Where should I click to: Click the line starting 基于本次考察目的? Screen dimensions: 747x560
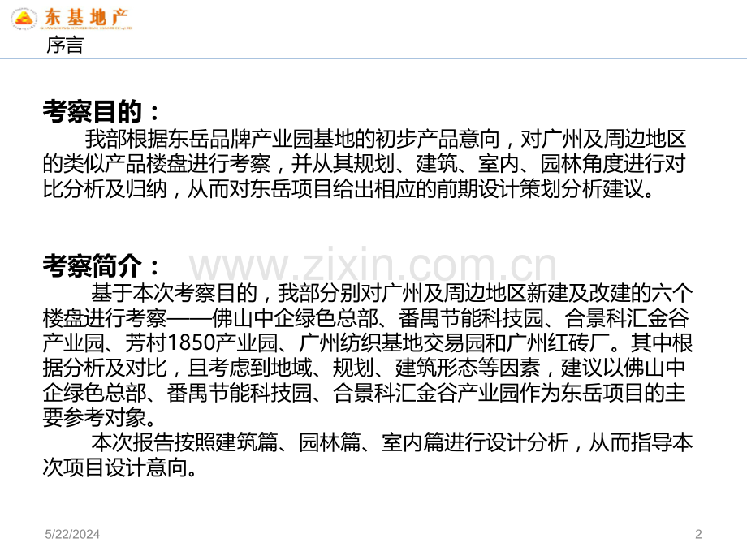tap(391, 293)
